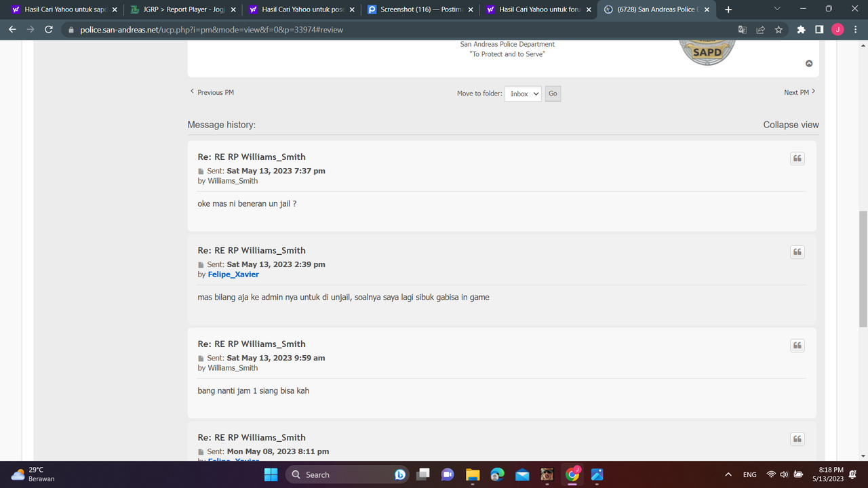Switch to the first Hasil Cari Yahoo tab
868x488 pixels.
click(64, 9)
